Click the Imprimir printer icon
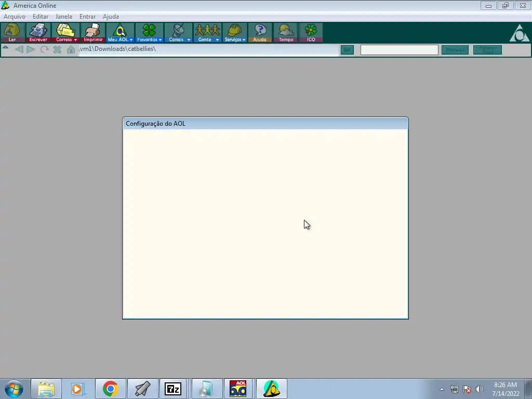This screenshot has width=532, height=399. point(93,33)
